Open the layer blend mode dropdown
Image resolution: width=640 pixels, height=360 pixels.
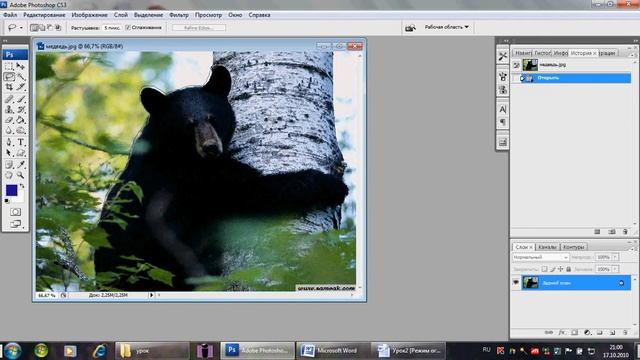coord(540,257)
